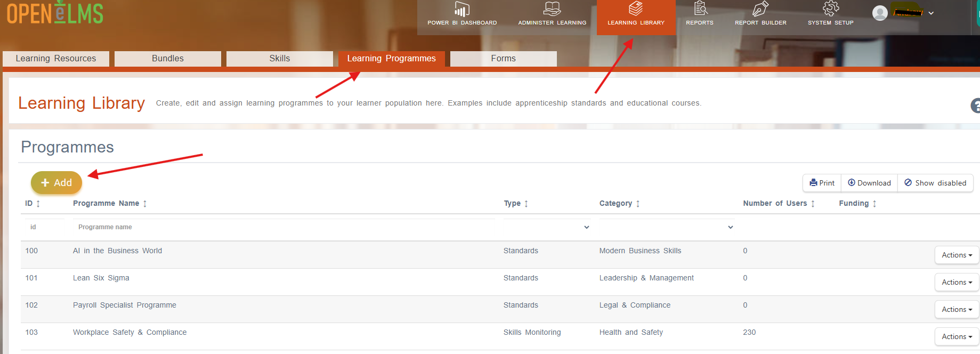Click the 'Lean Six Sigma' programme name
The image size is (980, 354).
point(101,278)
